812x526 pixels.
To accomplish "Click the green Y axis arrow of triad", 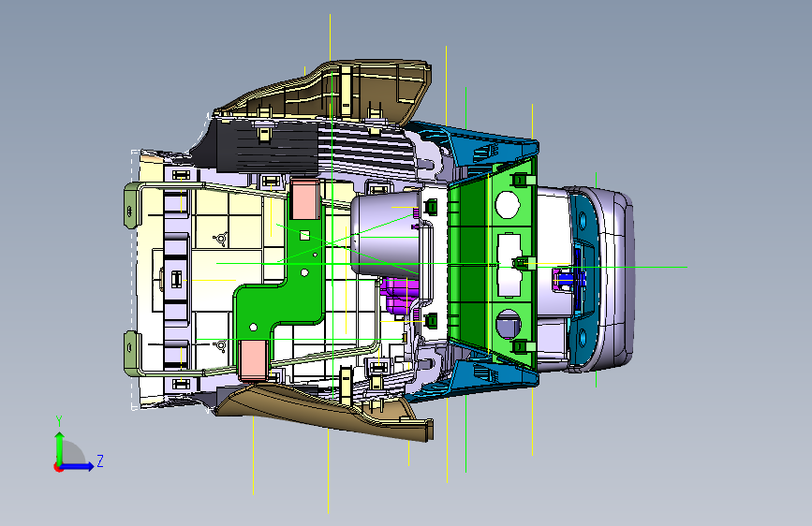I will coord(60,447).
